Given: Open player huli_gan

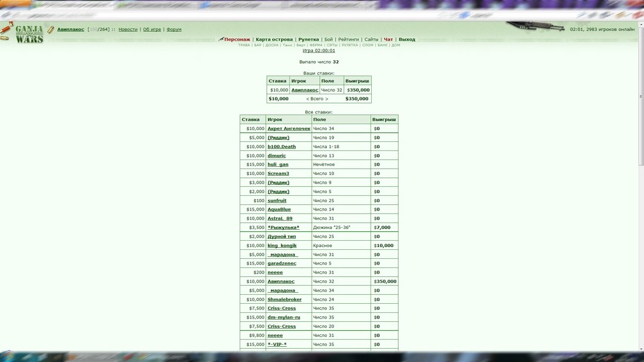Looking at the screenshot, I should click(278, 165).
